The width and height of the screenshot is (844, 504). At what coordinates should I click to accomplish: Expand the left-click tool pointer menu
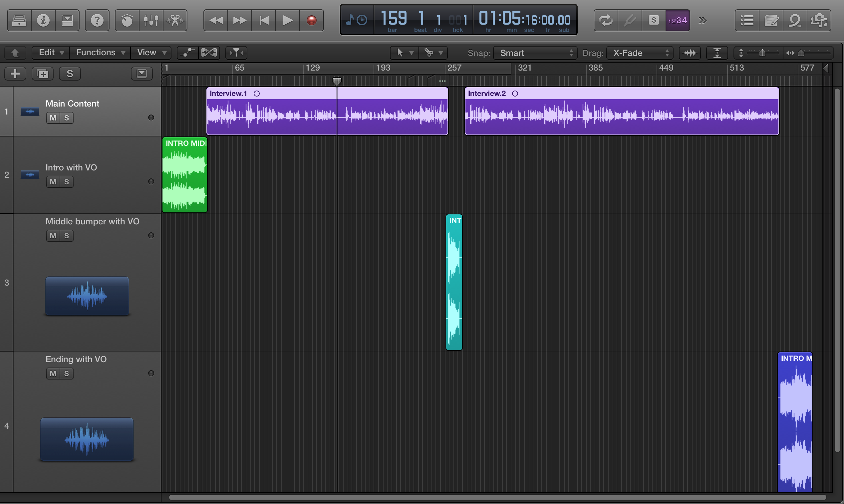tap(404, 53)
